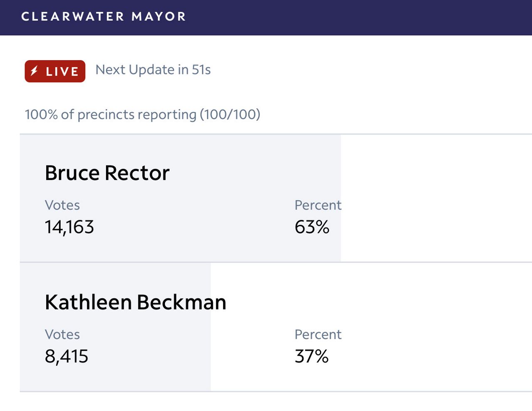532x411 pixels.
Task: Click the Votes label under Bruce Rector
Action: 62,205
